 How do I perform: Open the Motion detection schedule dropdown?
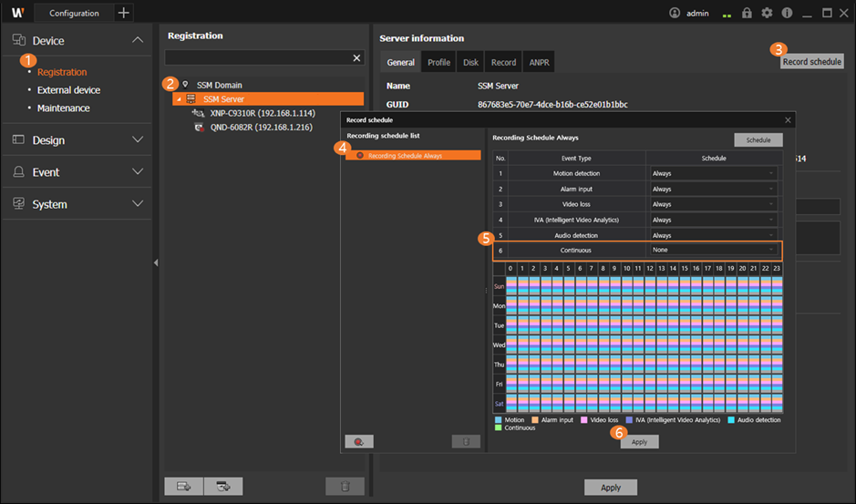pos(713,173)
